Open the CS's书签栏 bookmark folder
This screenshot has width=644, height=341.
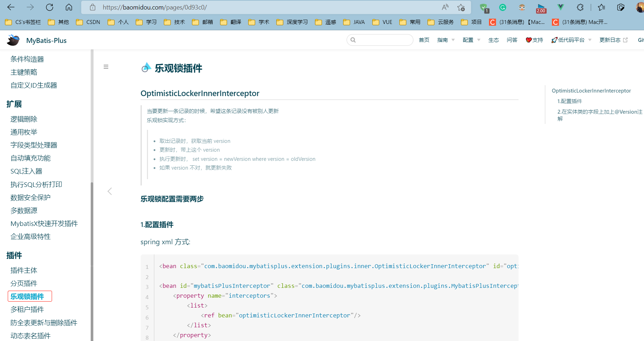click(23, 22)
